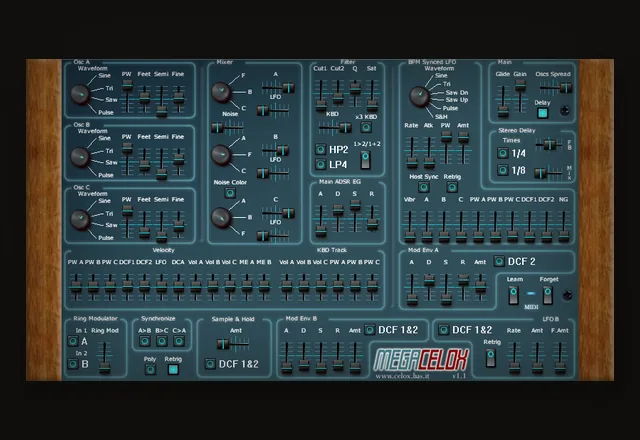The image size is (640, 440).
Task: Click the LFO B F.Amt slider
Action: [x=560, y=358]
